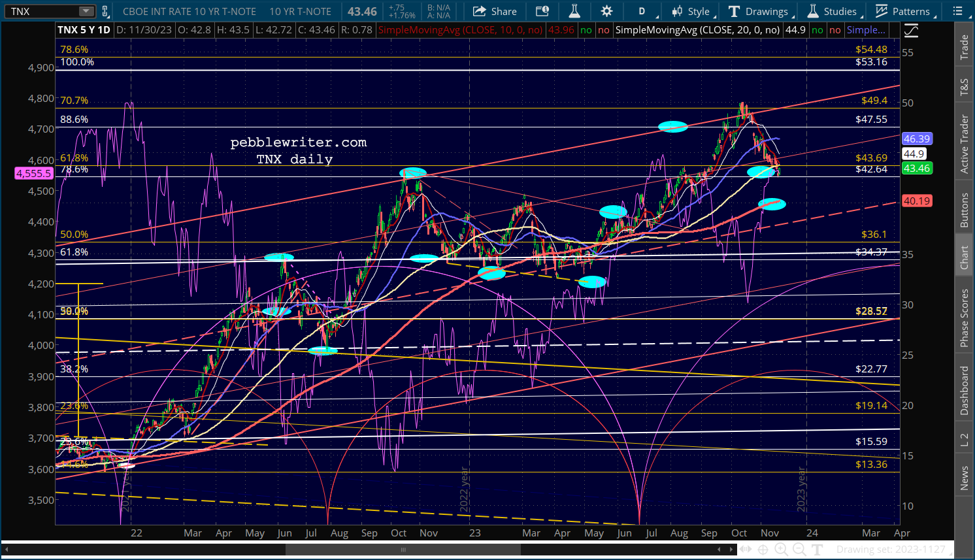
Task: Open the Share chart option
Action: (x=495, y=11)
